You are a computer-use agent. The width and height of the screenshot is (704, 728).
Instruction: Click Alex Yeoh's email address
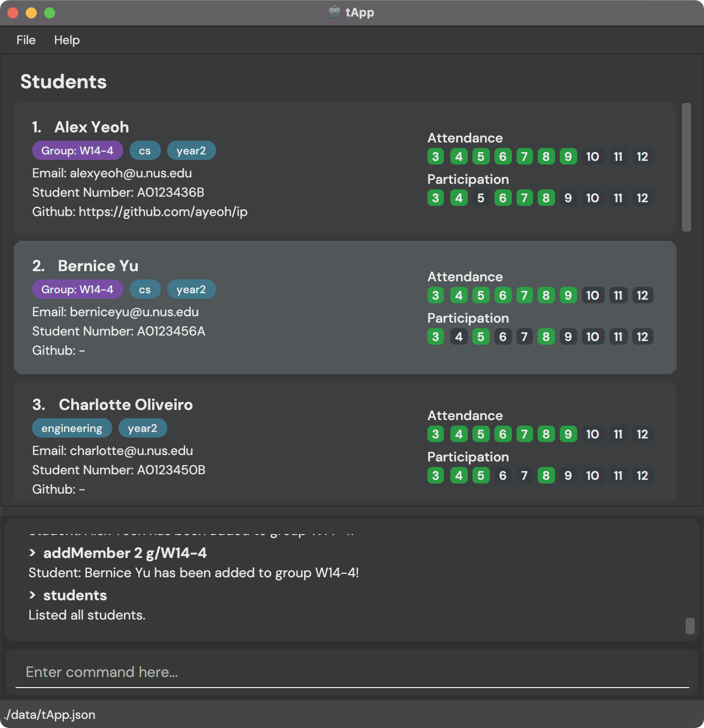coord(131,173)
